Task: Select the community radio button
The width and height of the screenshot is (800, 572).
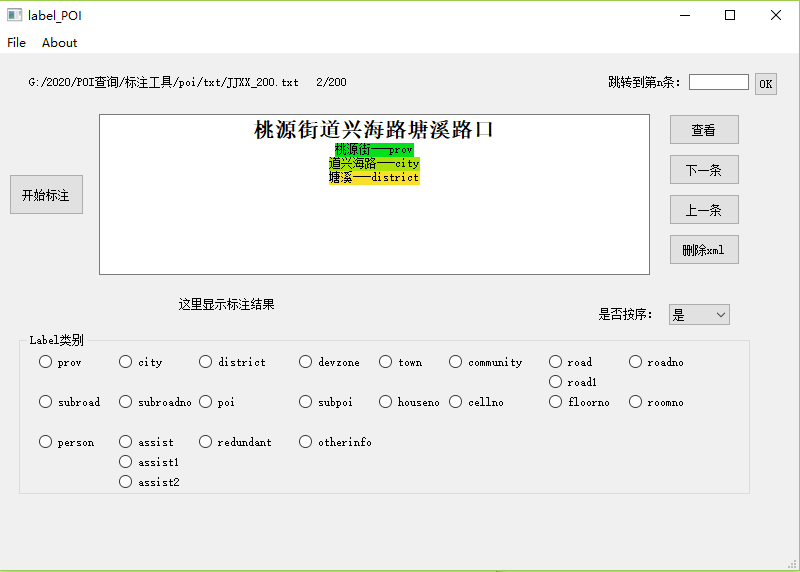Action: click(x=486, y=362)
